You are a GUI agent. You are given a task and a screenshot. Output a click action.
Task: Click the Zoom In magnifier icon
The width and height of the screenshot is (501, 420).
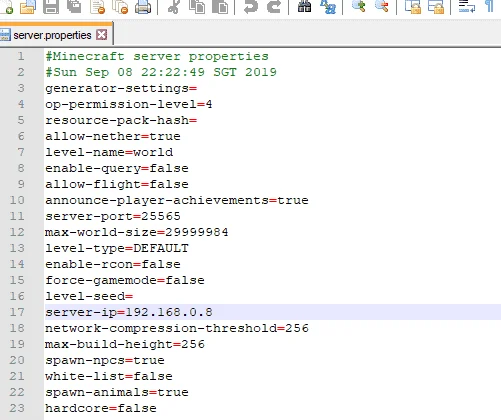(358, 6)
